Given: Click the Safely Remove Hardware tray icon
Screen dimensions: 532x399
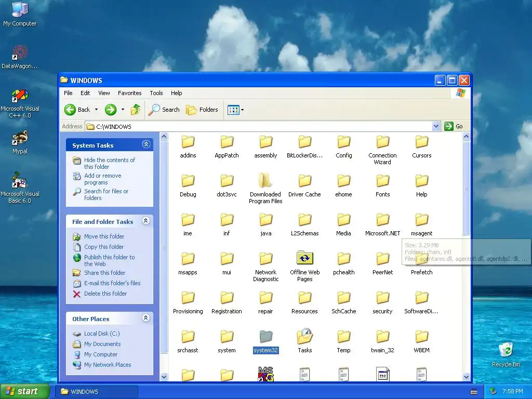Looking at the screenshot, I should tap(494, 392).
